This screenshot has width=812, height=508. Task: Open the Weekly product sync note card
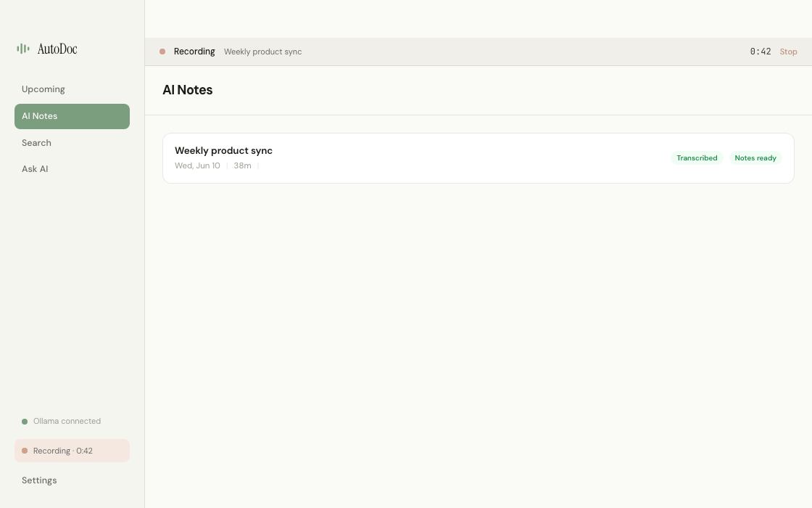[x=478, y=158]
